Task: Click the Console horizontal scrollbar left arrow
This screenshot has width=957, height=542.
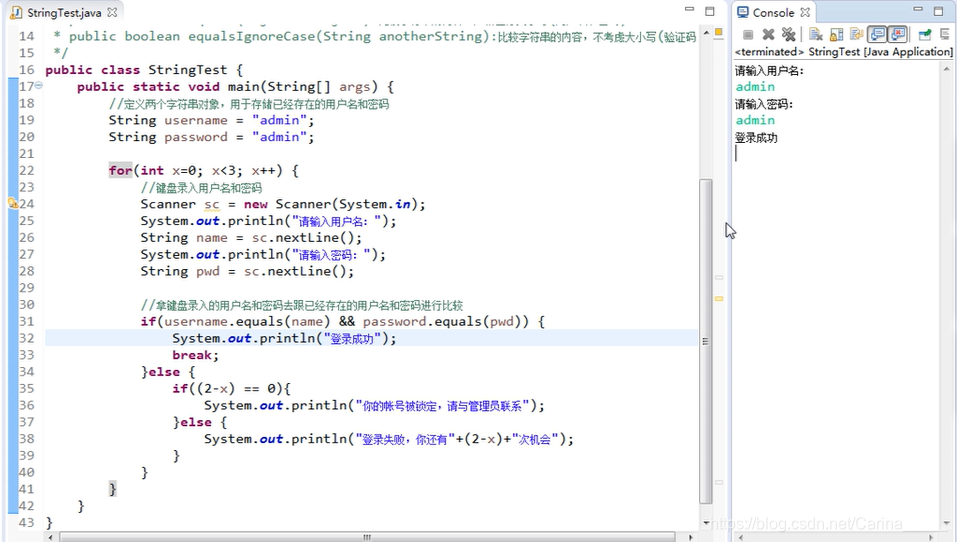Action: [x=740, y=537]
